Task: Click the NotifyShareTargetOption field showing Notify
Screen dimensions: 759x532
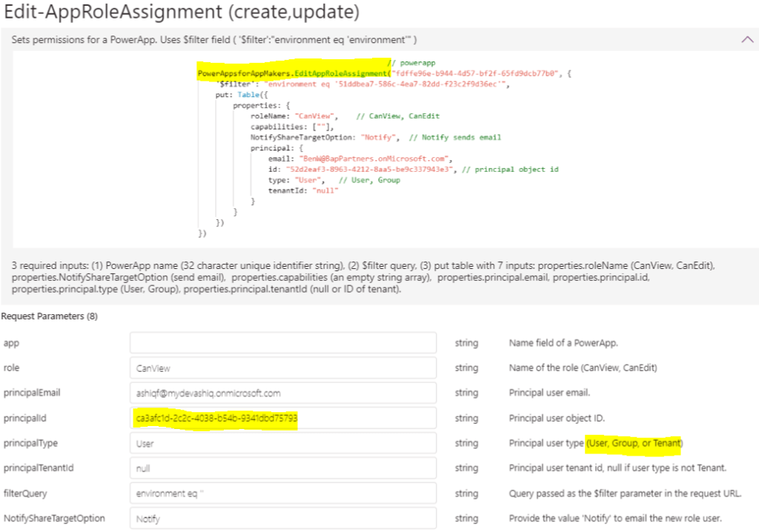Action: pos(282,519)
